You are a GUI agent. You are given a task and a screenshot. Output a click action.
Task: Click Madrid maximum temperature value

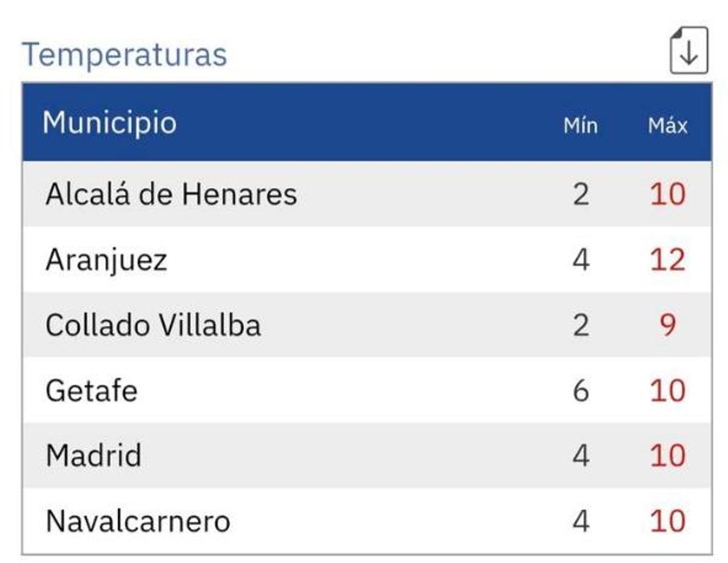click(667, 456)
